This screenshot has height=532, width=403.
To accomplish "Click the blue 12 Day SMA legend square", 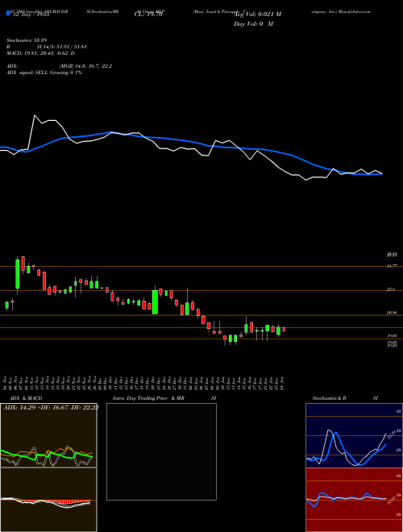I will (x=8, y=14).
